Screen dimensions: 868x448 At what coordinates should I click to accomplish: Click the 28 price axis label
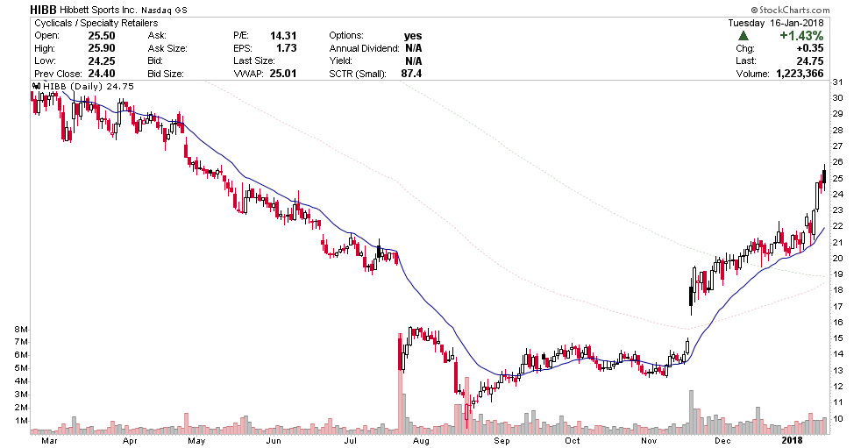pos(837,130)
